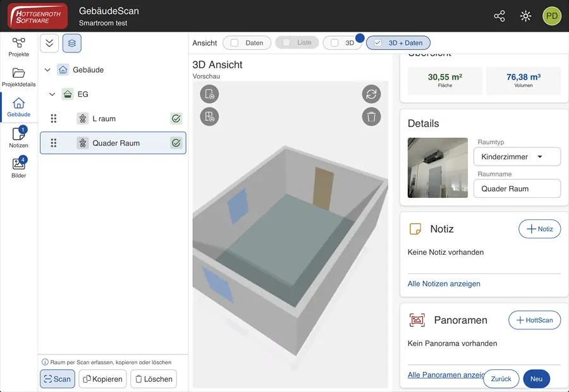Open the room photo thumbnail
569x392 pixels.
click(437, 168)
